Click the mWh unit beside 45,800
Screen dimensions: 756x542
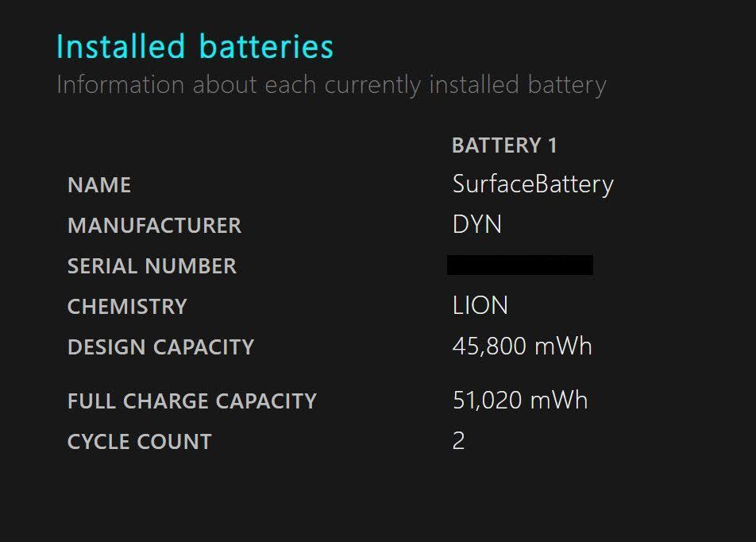[563, 346]
